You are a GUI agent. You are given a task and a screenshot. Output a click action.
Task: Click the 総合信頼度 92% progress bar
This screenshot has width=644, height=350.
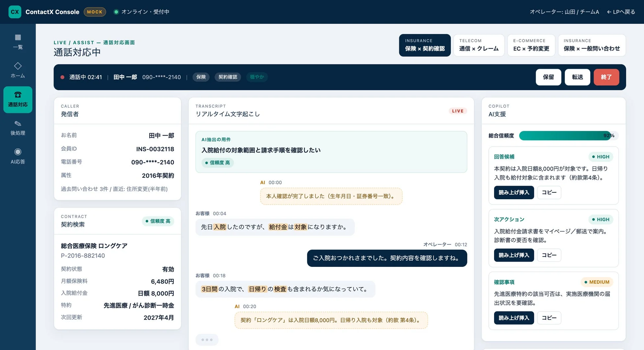(x=569, y=136)
